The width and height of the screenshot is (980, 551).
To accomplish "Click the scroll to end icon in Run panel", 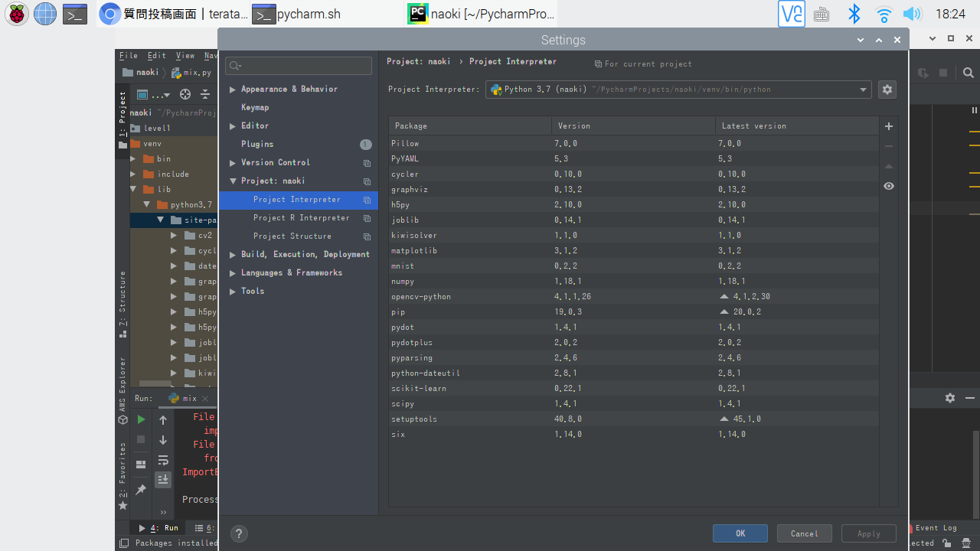I will pyautogui.click(x=163, y=480).
